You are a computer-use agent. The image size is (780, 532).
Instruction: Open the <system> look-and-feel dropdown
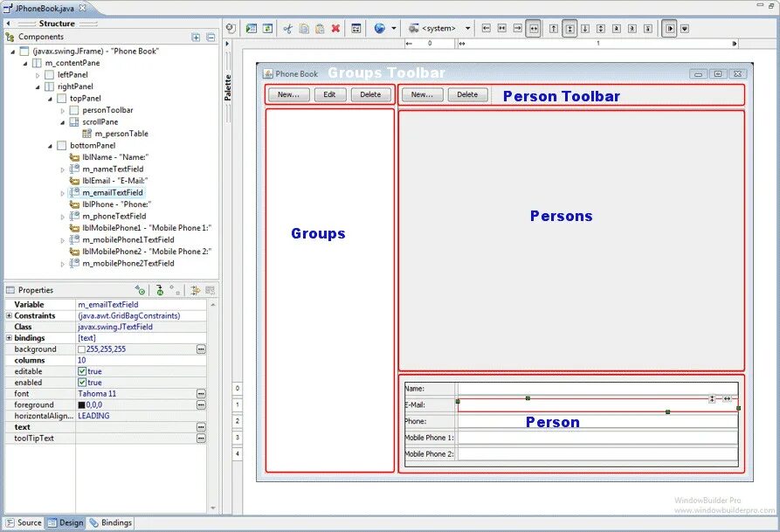tap(467, 29)
